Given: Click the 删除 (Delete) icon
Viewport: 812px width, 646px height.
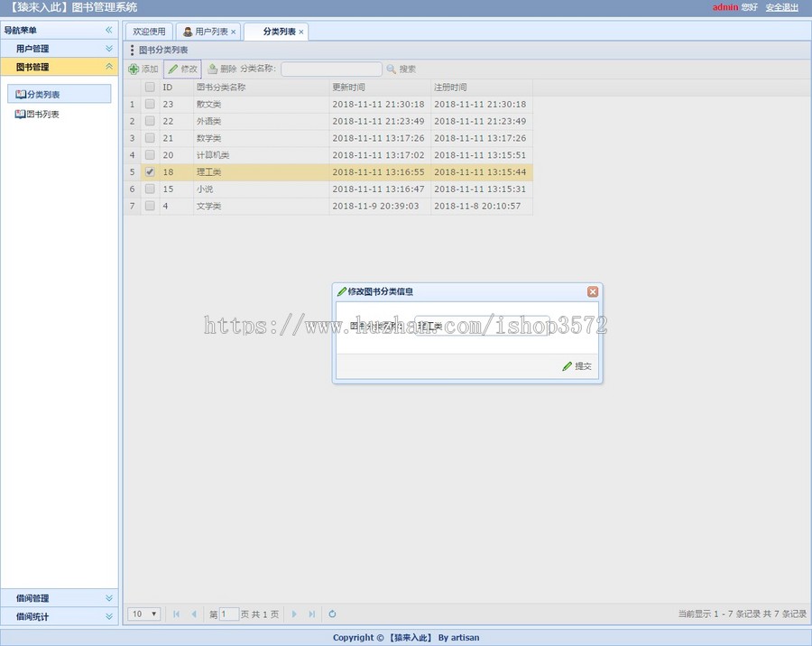Looking at the screenshot, I should point(215,68).
